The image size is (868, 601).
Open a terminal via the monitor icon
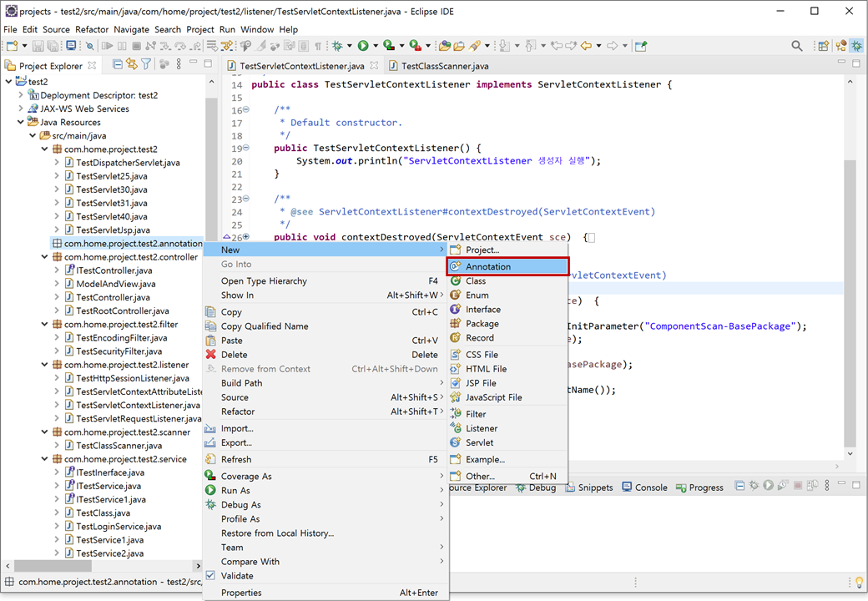click(x=71, y=46)
